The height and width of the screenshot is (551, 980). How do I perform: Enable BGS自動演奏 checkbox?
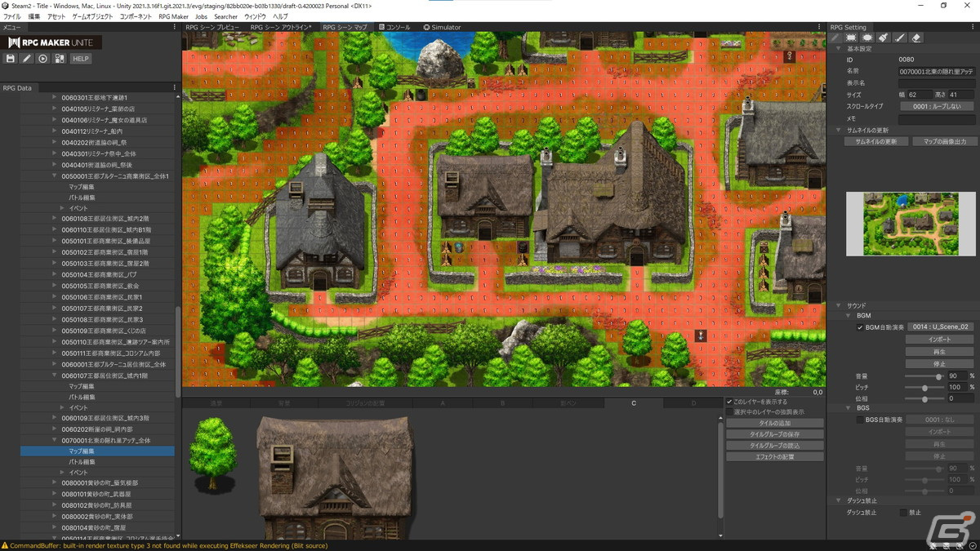click(860, 420)
